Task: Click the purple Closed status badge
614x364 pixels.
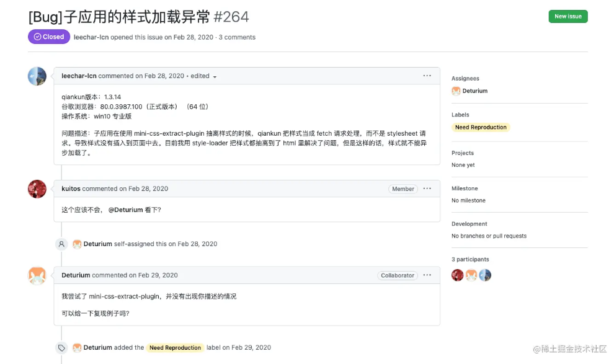Action: tap(49, 37)
